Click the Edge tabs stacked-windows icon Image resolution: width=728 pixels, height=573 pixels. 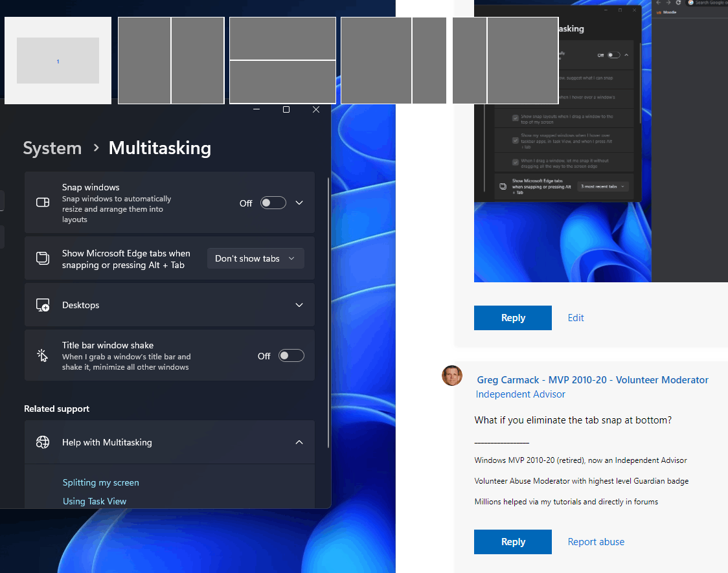click(x=43, y=258)
